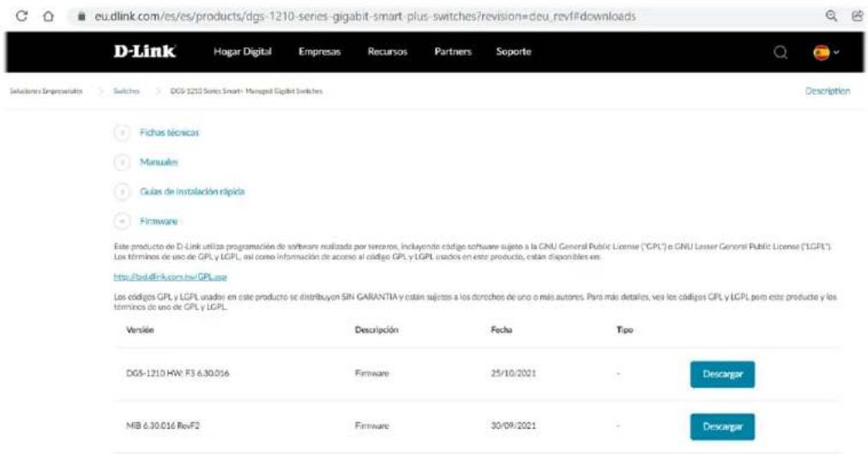The width and height of the screenshot is (868, 454).
Task: Select the Tipo column header
Action: point(624,330)
